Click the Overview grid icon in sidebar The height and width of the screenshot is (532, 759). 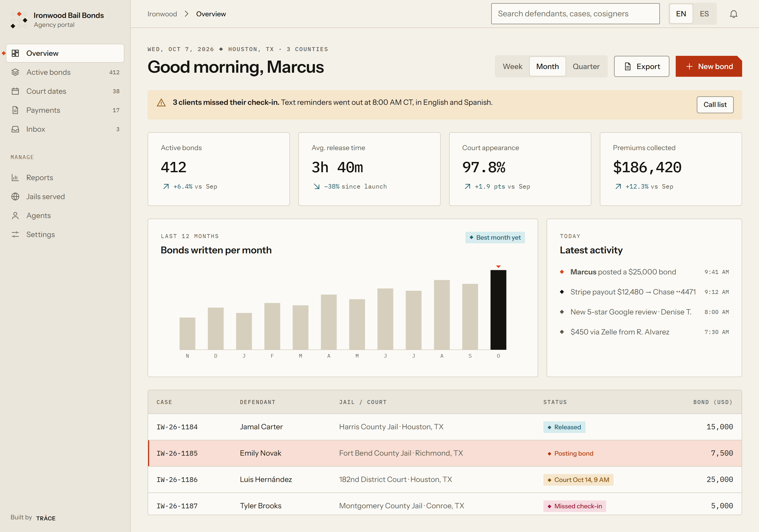point(15,53)
